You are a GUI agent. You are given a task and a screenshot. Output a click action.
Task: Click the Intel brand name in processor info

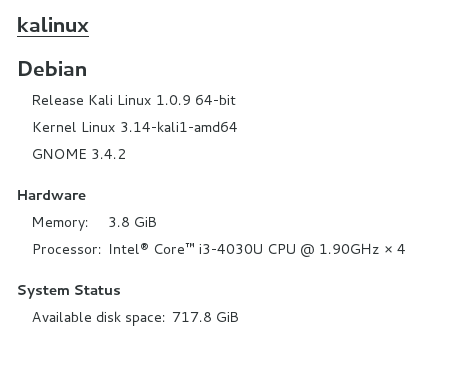tap(124, 249)
